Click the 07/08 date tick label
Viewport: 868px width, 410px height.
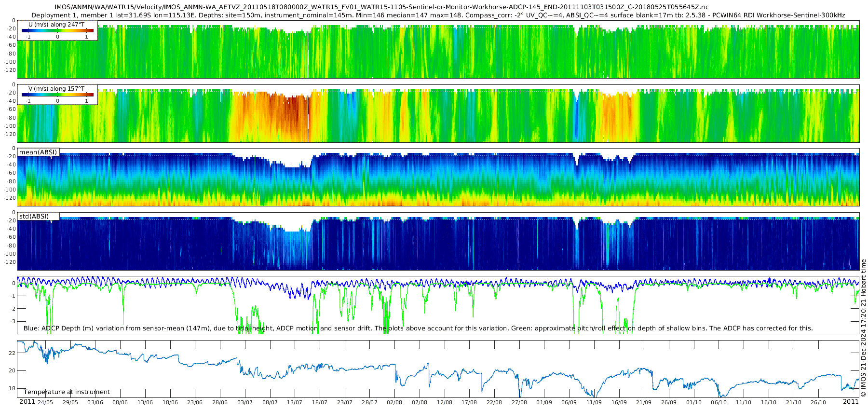(x=420, y=402)
